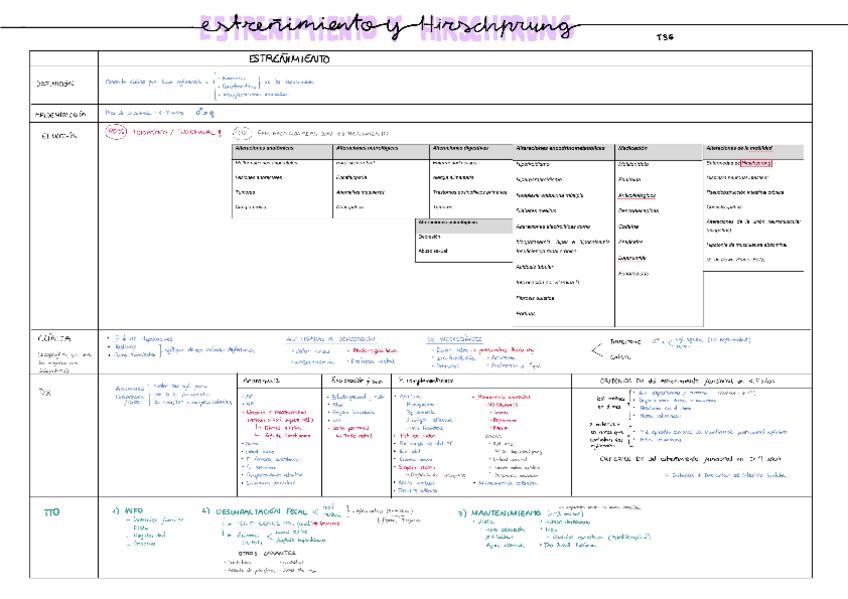The height and width of the screenshot is (599, 848).
Task: Click the 'Alteraciones endocrinometabólicas' column header
Action: 560,148
